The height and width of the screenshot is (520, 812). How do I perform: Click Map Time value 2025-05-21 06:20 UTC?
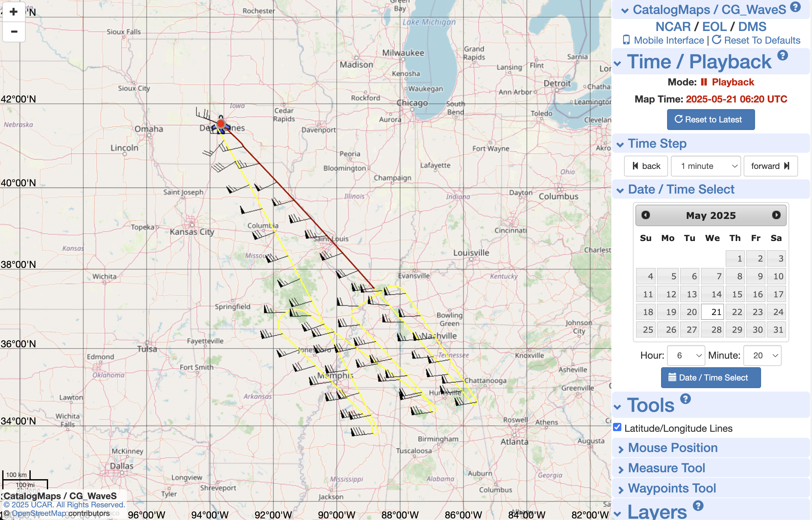(736, 99)
